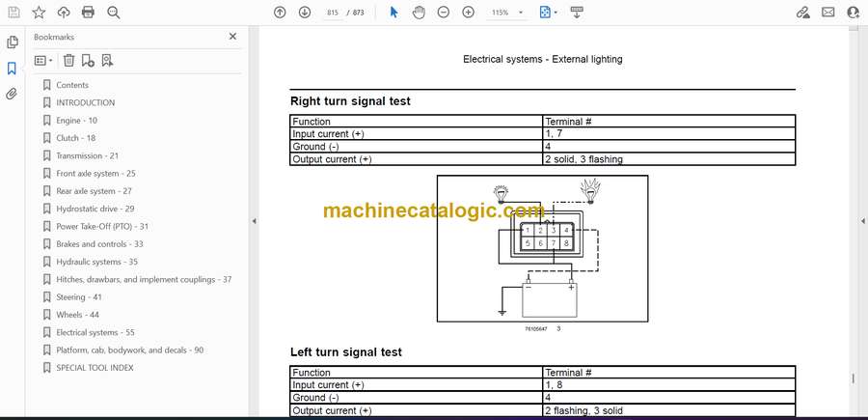
Task: Bookmark document with the star icon
Action: click(x=39, y=13)
